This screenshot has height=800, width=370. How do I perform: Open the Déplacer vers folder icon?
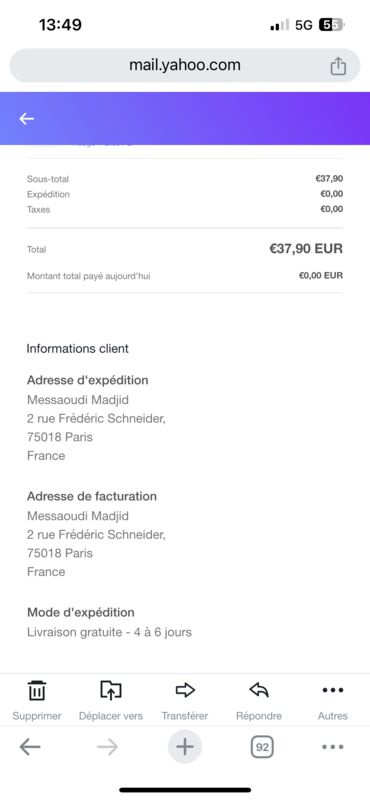tap(111, 691)
